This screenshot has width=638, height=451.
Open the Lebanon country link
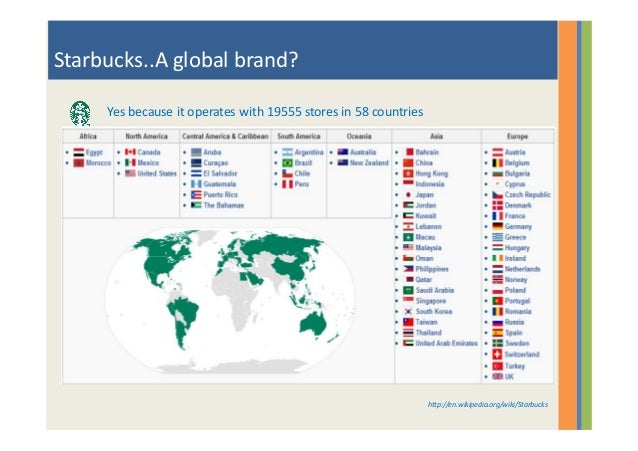[x=428, y=226]
